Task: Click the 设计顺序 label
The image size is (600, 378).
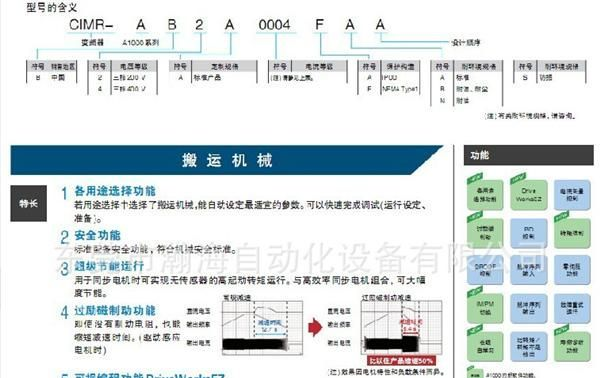Action: pyautogui.click(x=466, y=42)
